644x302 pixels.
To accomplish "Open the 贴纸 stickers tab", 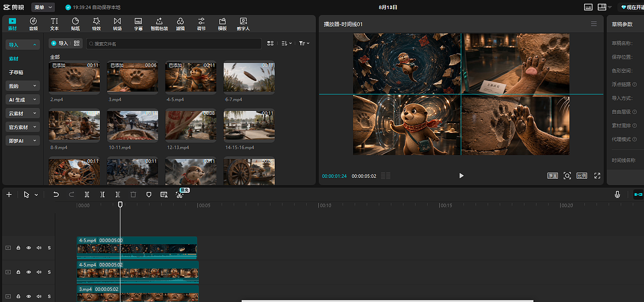I will coord(75,24).
